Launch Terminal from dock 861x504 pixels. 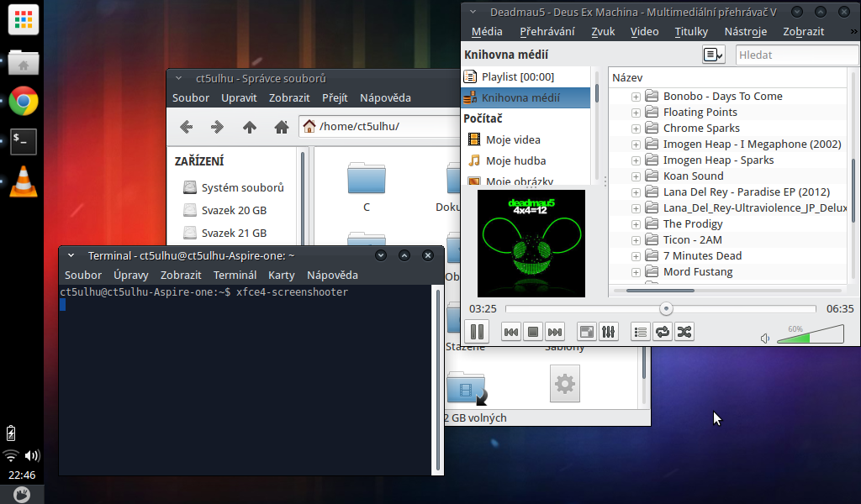tap(23, 141)
